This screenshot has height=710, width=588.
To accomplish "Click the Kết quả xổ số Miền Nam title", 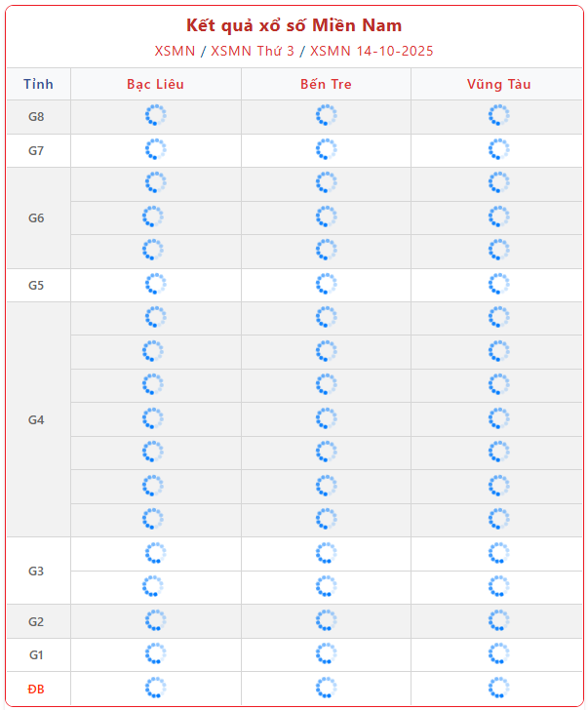I will [x=294, y=25].
